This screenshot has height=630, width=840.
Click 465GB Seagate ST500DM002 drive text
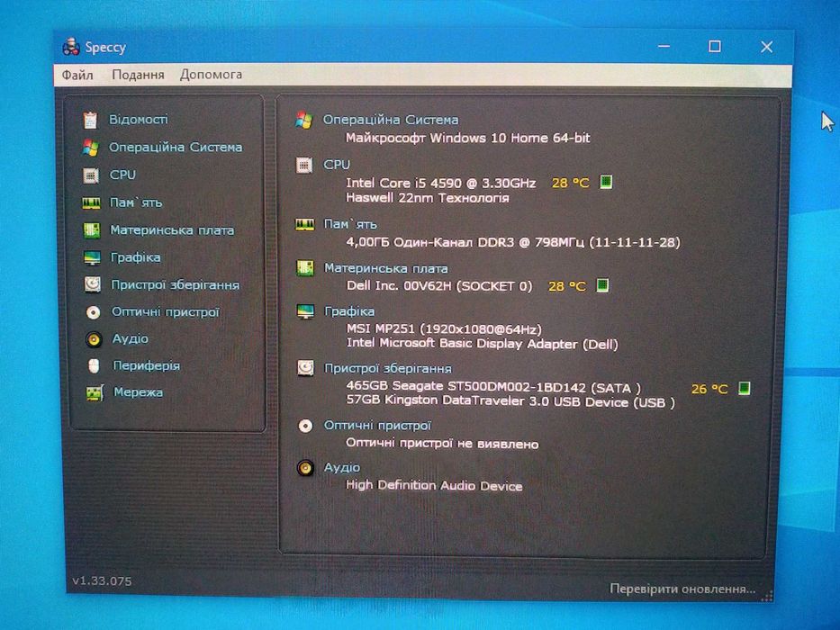493,386
